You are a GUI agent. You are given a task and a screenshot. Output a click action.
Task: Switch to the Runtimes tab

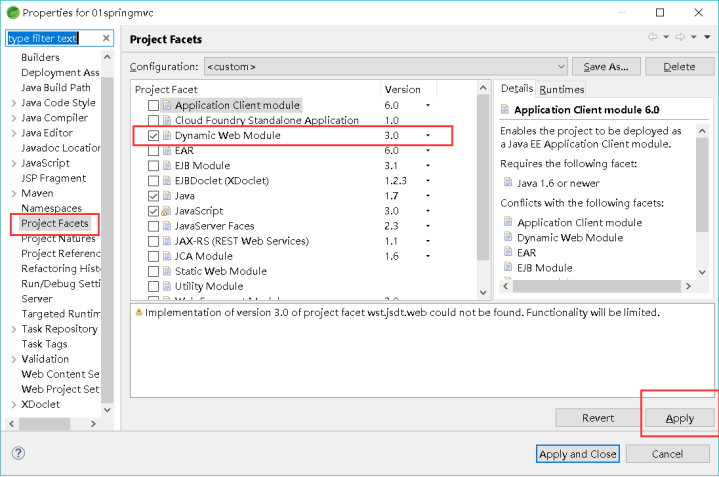point(561,89)
